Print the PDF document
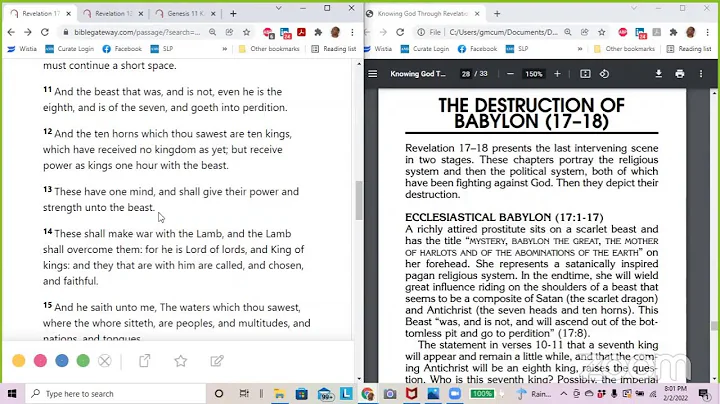720x404 pixels. 680,74
